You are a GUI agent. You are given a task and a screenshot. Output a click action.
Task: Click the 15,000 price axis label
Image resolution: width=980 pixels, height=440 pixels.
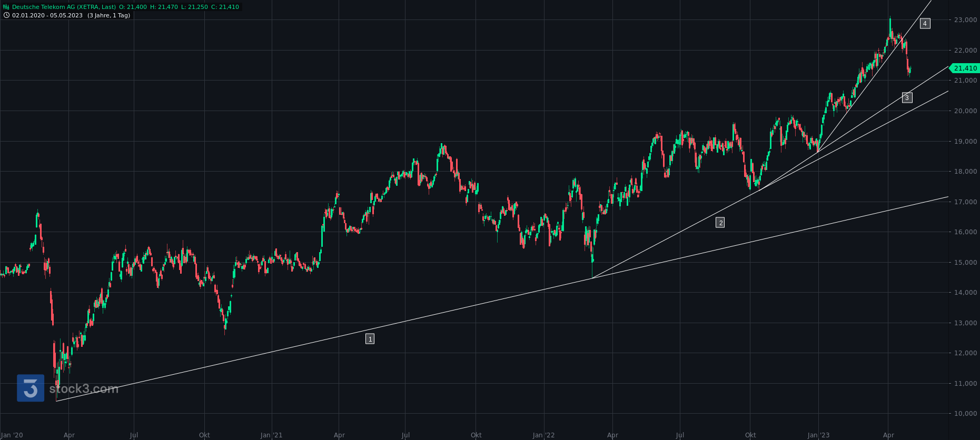tap(966, 263)
